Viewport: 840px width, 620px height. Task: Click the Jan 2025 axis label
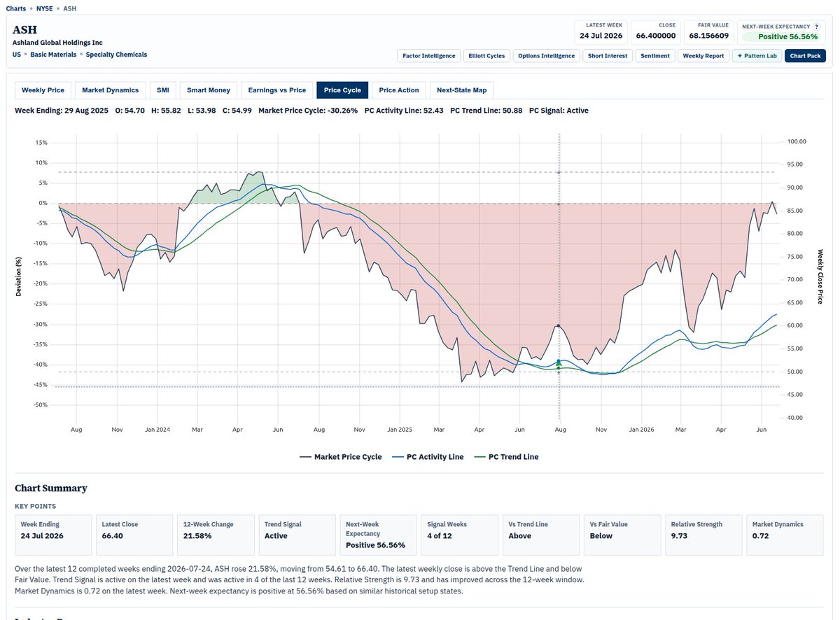click(x=401, y=429)
